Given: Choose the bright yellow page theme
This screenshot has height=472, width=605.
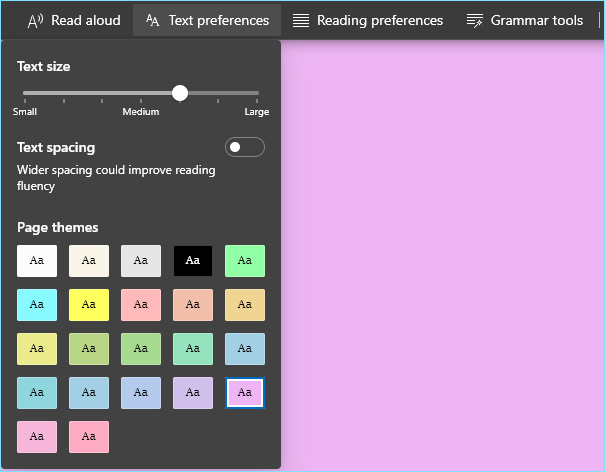Looking at the screenshot, I should pyautogui.click(x=89, y=305).
